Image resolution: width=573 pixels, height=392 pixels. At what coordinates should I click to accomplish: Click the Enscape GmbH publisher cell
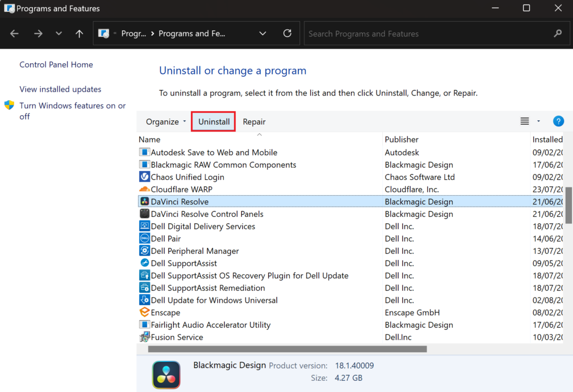tap(412, 313)
